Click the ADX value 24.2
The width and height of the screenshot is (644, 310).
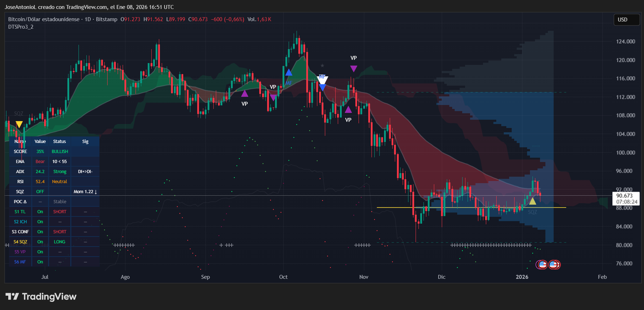[40, 172]
